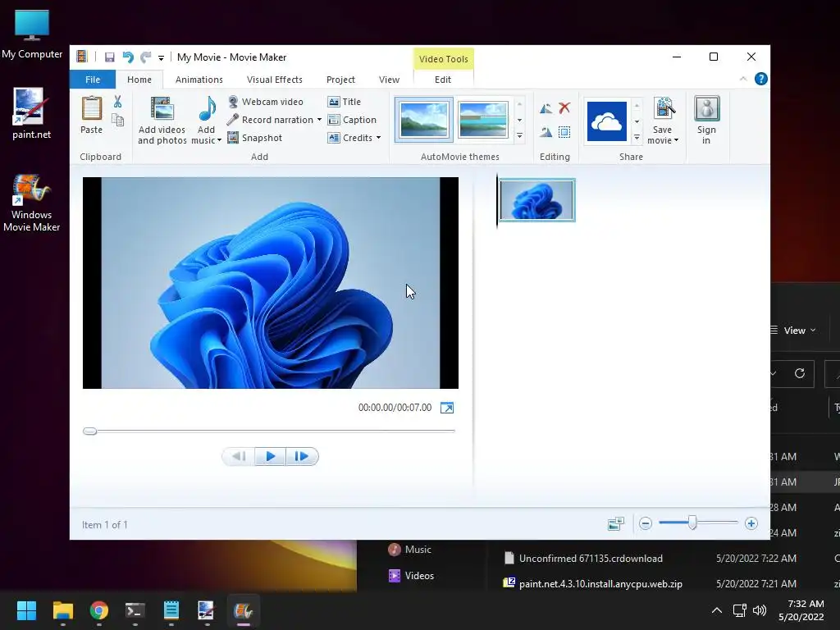Screen dimensions: 840x630
Task: Save project with floppy disk icon
Action: pos(109,57)
